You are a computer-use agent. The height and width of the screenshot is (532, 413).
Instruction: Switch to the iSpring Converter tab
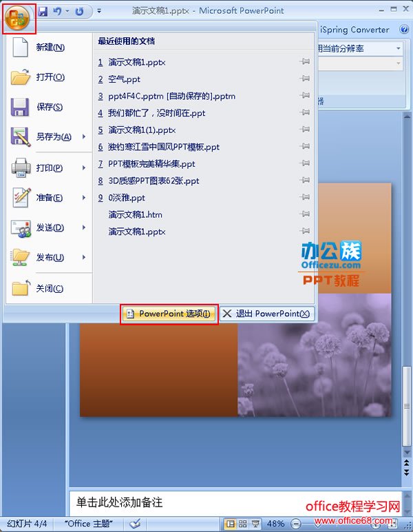(354, 30)
